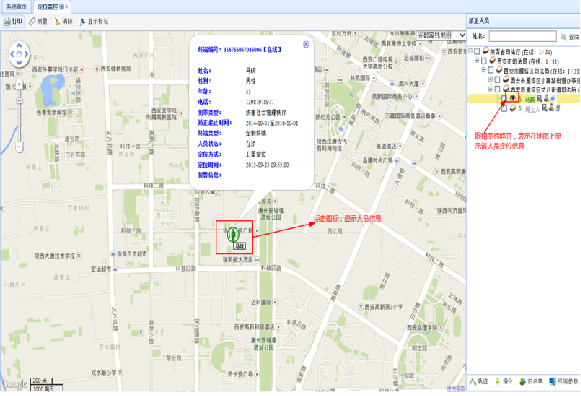The height and width of the screenshot is (396, 581).
Task: Select the active location monitoring tab
Action: coord(51,7)
